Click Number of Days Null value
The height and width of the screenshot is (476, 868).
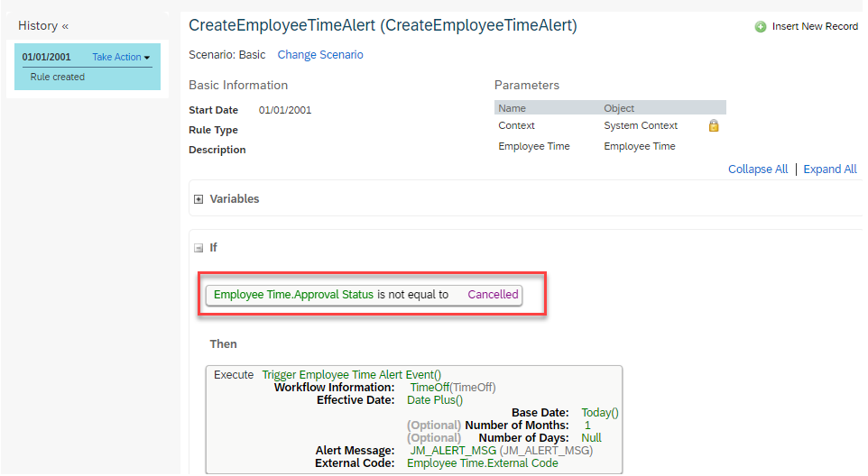click(591, 438)
